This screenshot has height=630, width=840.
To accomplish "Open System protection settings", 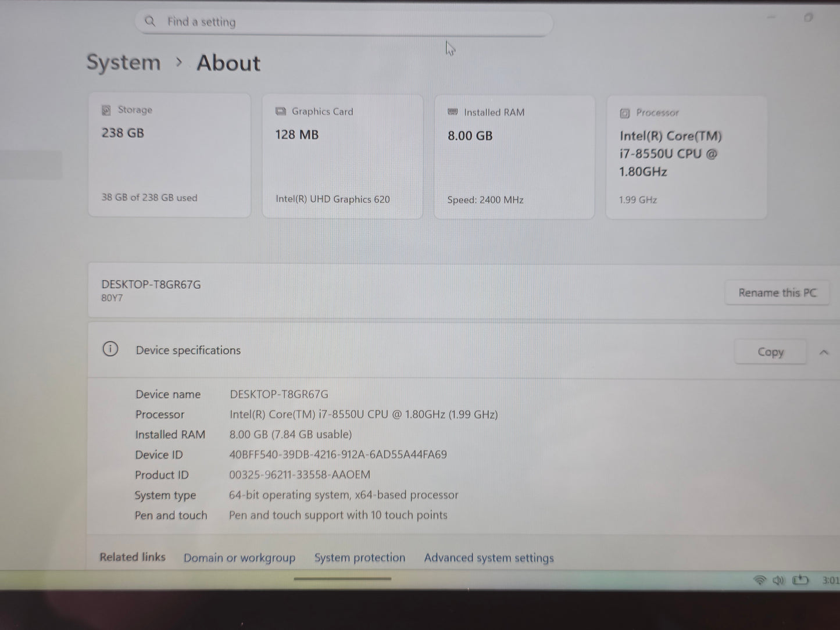I will point(359,557).
